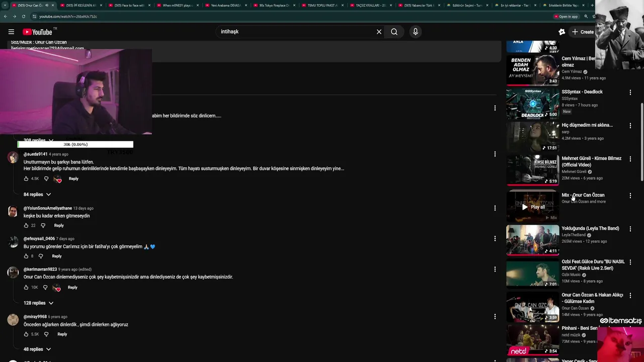644x362 pixels.
Task: Clear the search box with the X
Action: (379, 32)
